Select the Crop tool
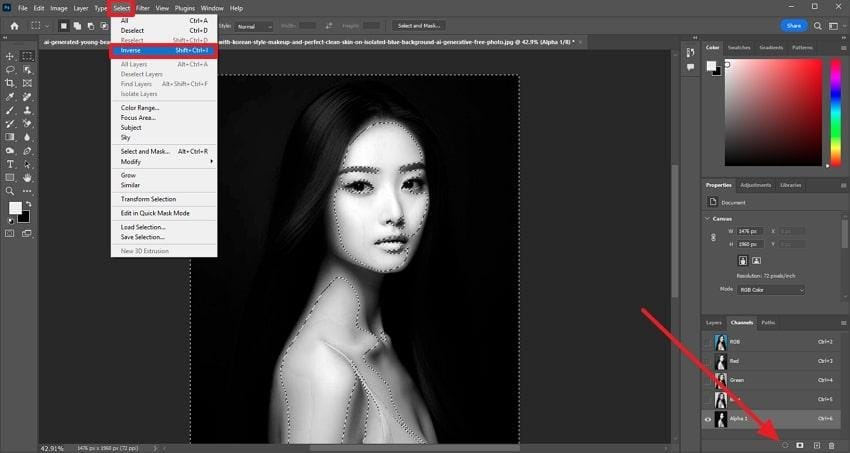 tap(10, 83)
